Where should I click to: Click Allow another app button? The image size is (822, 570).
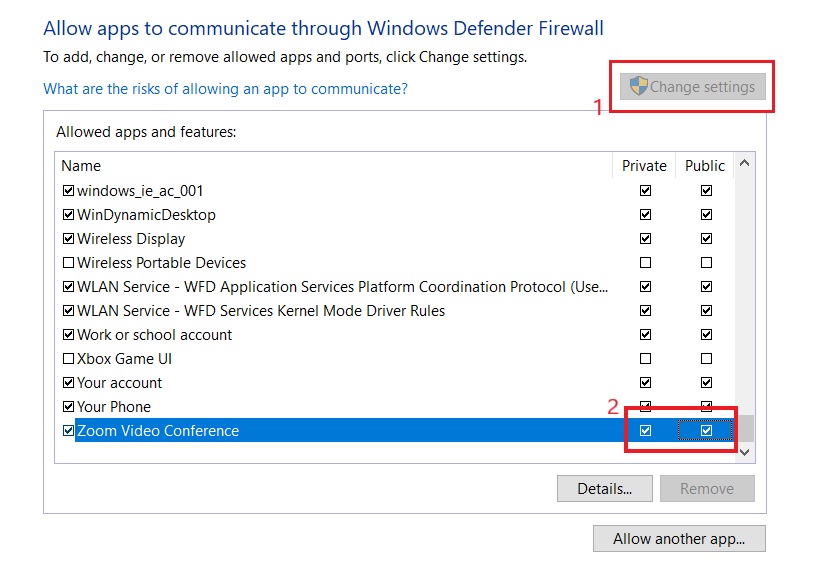[679, 539]
